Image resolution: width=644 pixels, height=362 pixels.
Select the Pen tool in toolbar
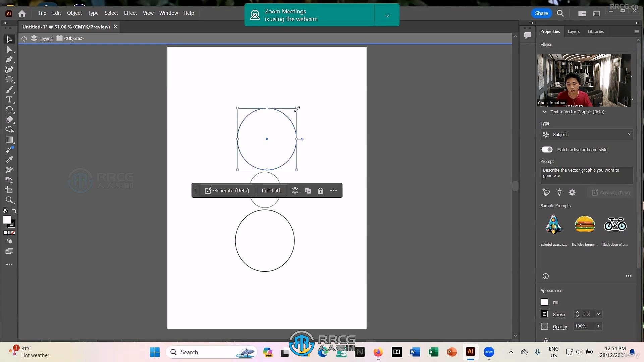coord(9,59)
